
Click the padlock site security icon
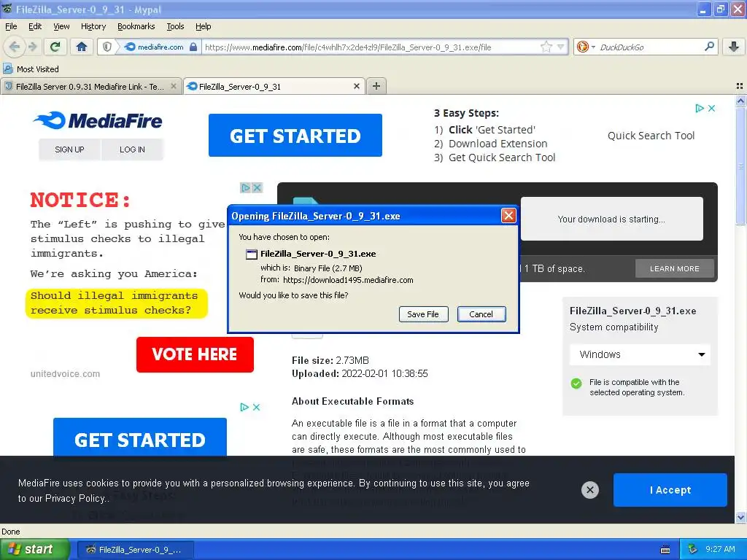click(x=193, y=47)
